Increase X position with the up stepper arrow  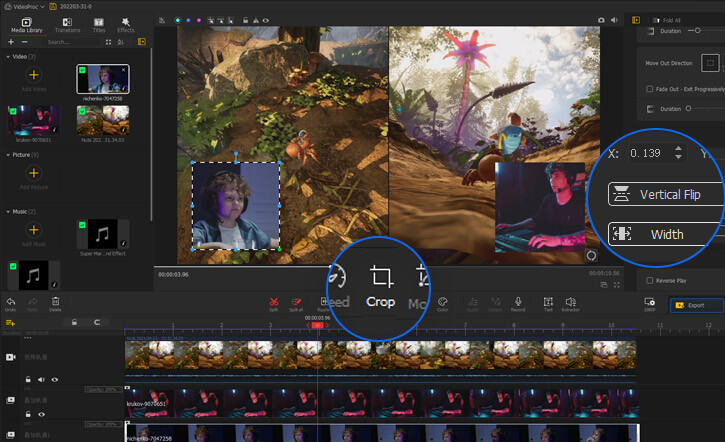(x=679, y=149)
